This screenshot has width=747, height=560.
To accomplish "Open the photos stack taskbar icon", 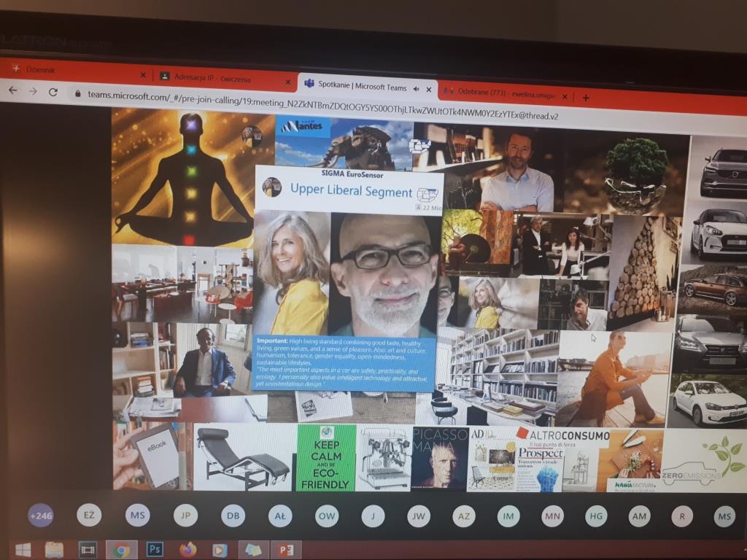I will (253, 550).
